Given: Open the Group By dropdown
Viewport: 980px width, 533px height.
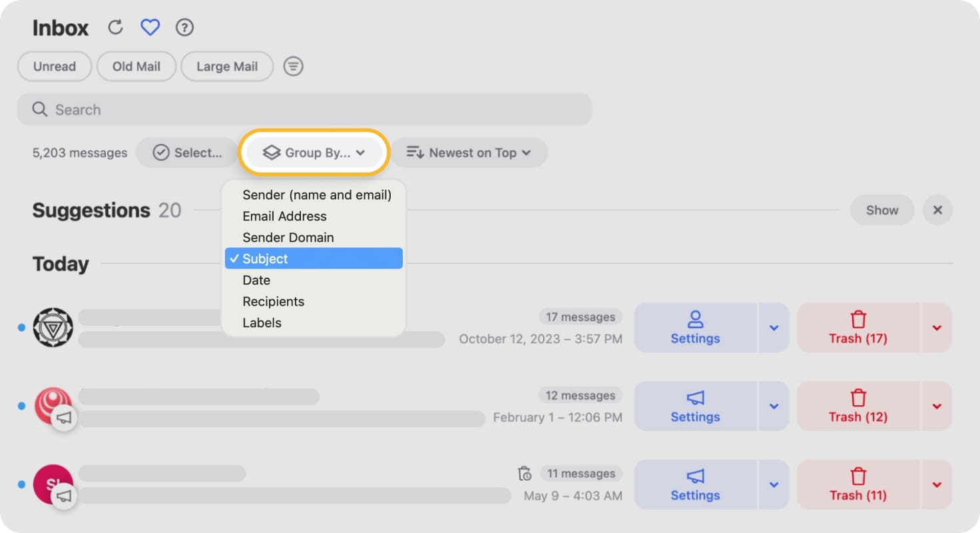Looking at the screenshot, I should pyautogui.click(x=315, y=153).
